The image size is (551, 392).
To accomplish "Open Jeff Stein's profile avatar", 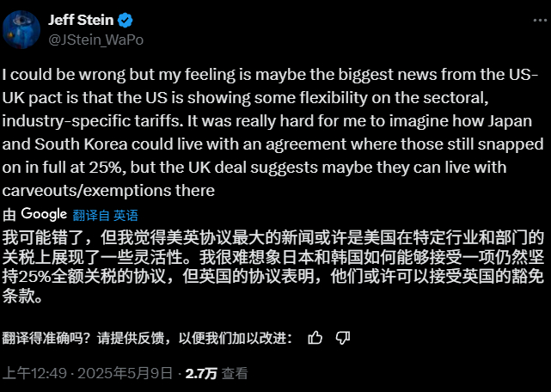I will coord(22,28).
